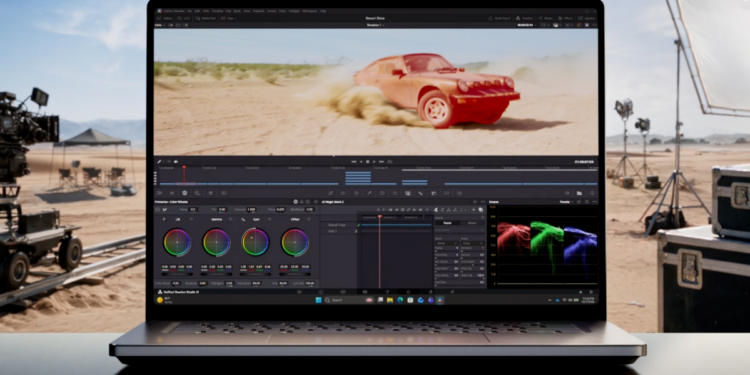Reset the Gamma color wheel

point(231,219)
